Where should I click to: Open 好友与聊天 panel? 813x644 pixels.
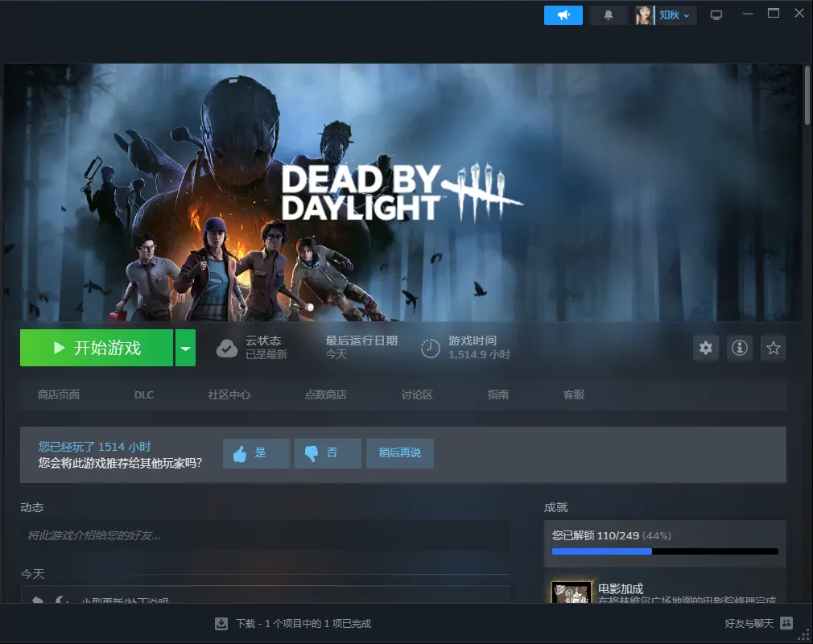(x=749, y=623)
